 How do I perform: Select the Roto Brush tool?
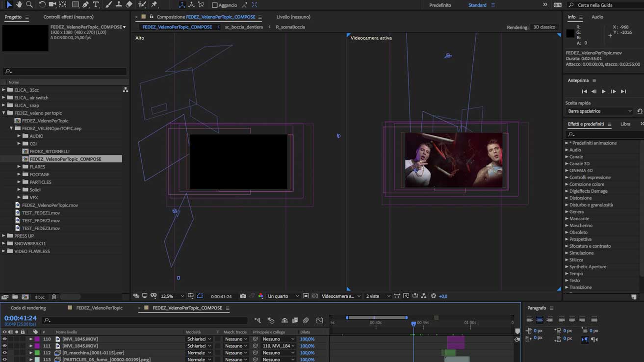[142, 4]
